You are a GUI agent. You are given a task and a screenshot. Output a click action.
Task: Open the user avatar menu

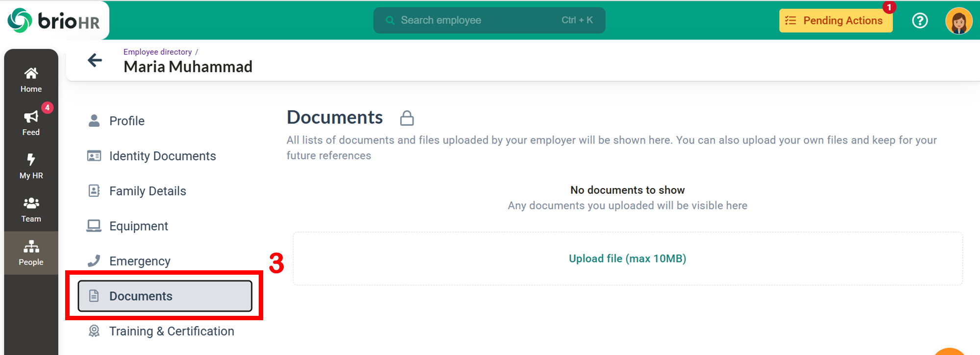(958, 21)
